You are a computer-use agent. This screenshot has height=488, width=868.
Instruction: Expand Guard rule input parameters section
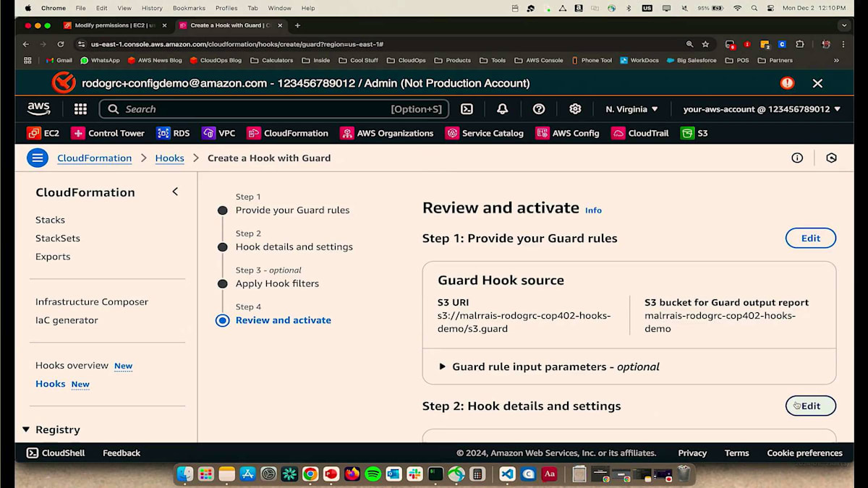click(550, 367)
